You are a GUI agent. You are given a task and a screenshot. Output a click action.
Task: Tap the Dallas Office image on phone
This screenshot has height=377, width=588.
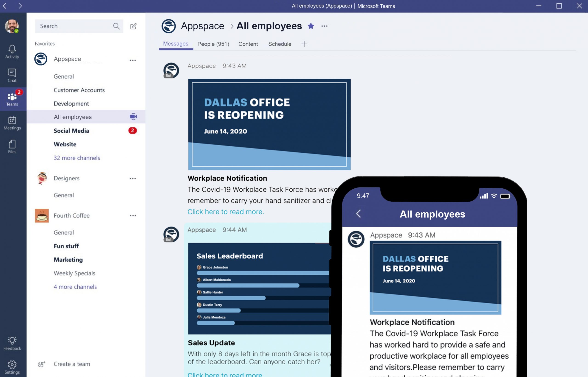point(435,278)
